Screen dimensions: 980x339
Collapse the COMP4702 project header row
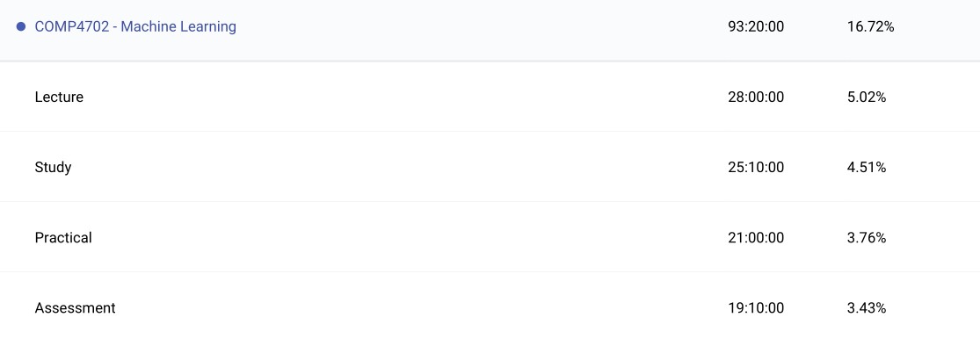pyautogui.click(x=490, y=30)
